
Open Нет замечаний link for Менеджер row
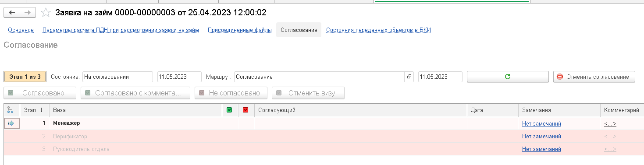tap(541, 124)
